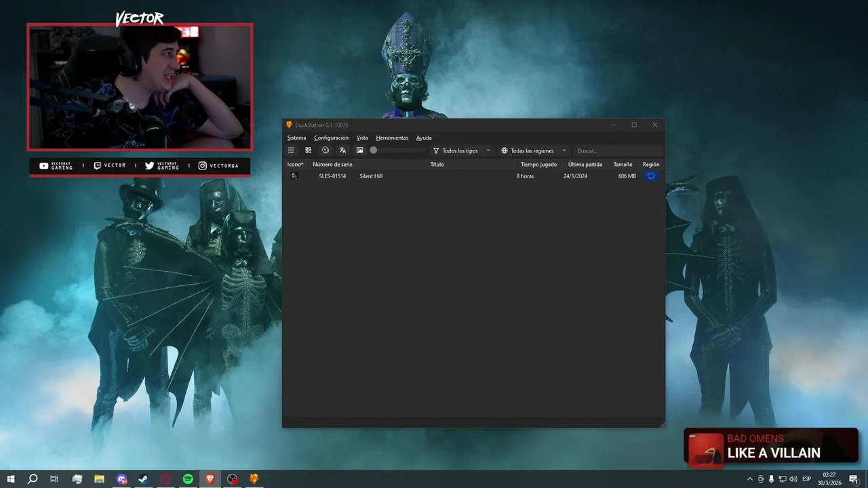Open the Windows Start menu
The width and height of the screenshot is (868, 488).
[11, 479]
